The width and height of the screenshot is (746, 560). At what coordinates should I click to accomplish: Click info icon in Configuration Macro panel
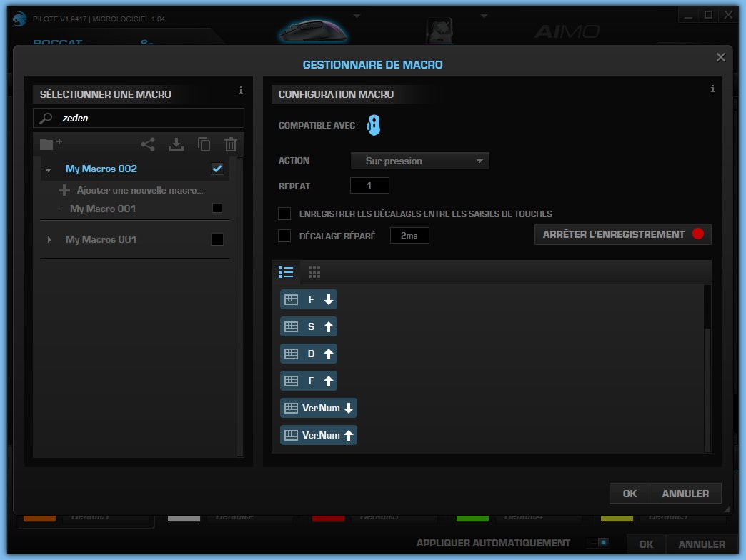pyautogui.click(x=712, y=89)
